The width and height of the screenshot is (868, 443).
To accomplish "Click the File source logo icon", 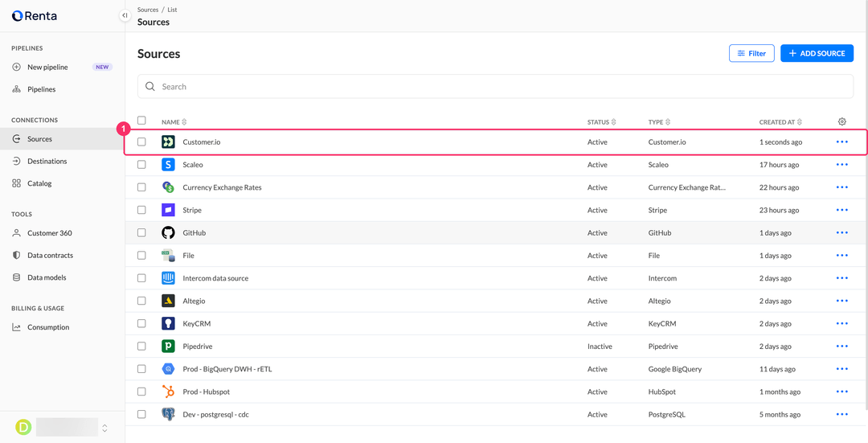I will point(168,256).
